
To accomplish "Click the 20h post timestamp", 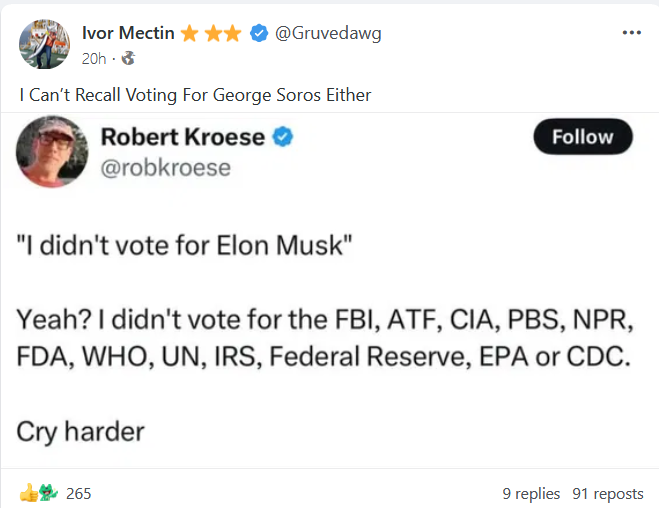I will 94,58.
